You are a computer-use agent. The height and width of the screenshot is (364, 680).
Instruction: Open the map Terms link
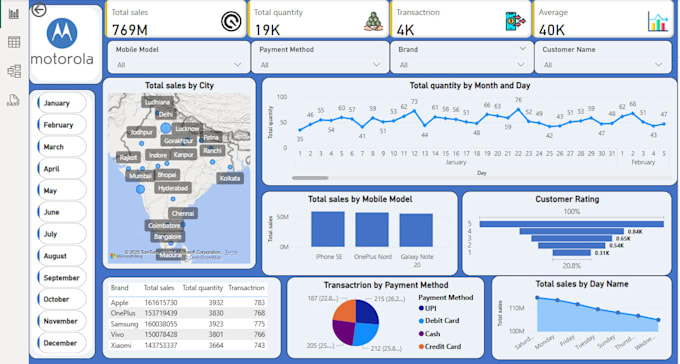231,252
